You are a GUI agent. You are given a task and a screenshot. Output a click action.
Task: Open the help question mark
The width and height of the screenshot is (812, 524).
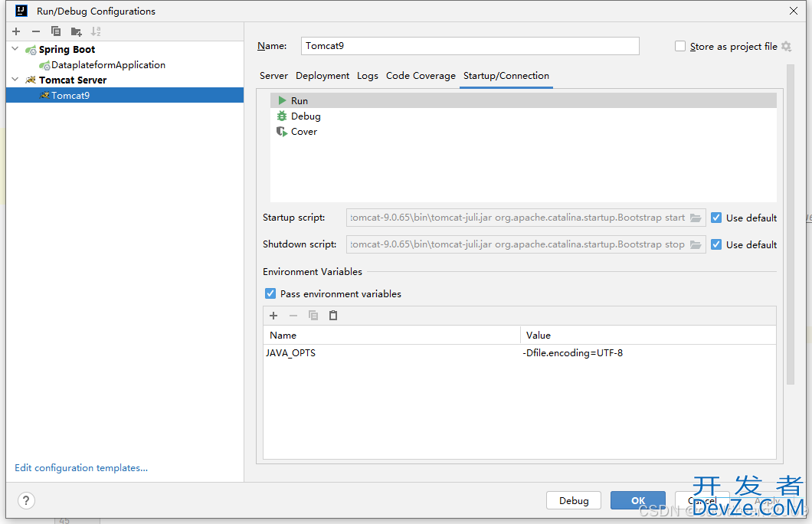(26, 501)
